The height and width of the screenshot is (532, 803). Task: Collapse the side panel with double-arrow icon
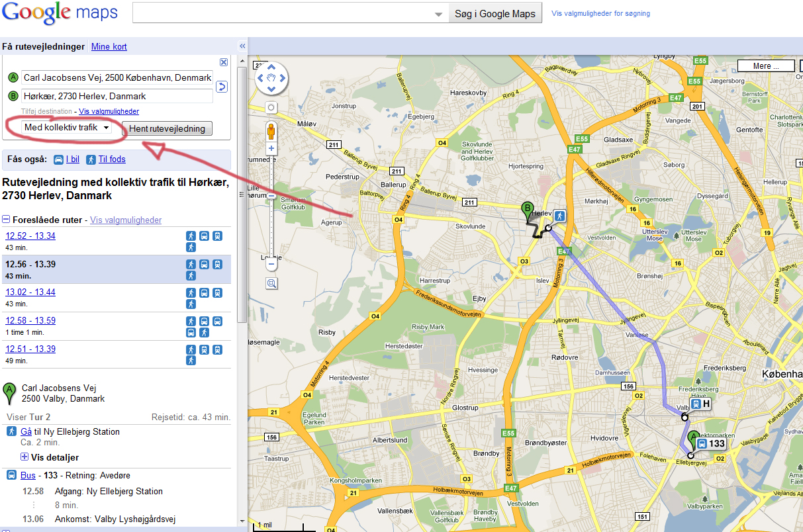pos(242,46)
